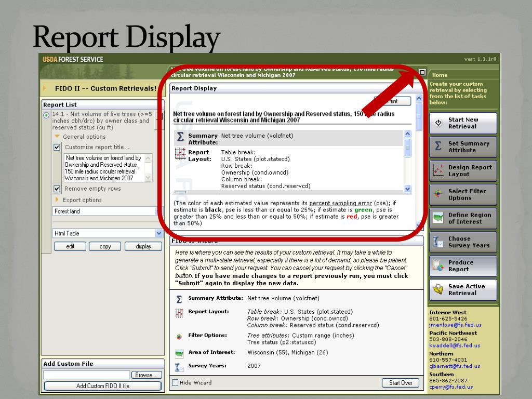The width and height of the screenshot is (532, 399).
Task: Toggle Customize report title checkbox
Action: 57,147
